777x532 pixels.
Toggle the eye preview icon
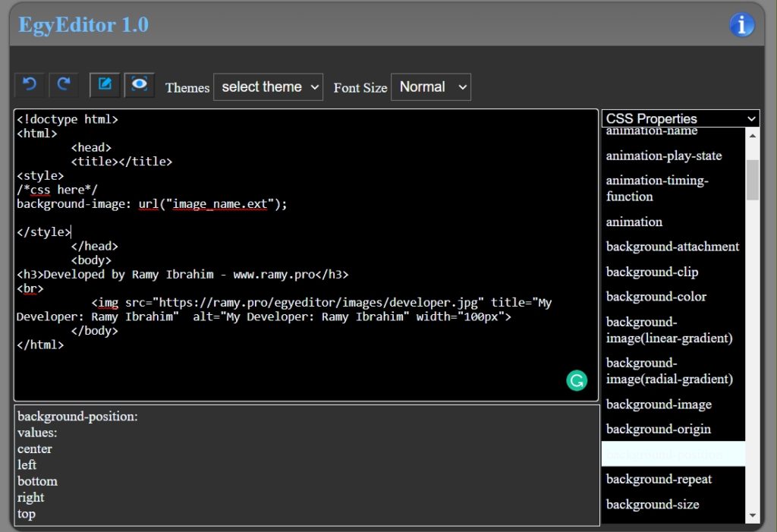(140, 85)
